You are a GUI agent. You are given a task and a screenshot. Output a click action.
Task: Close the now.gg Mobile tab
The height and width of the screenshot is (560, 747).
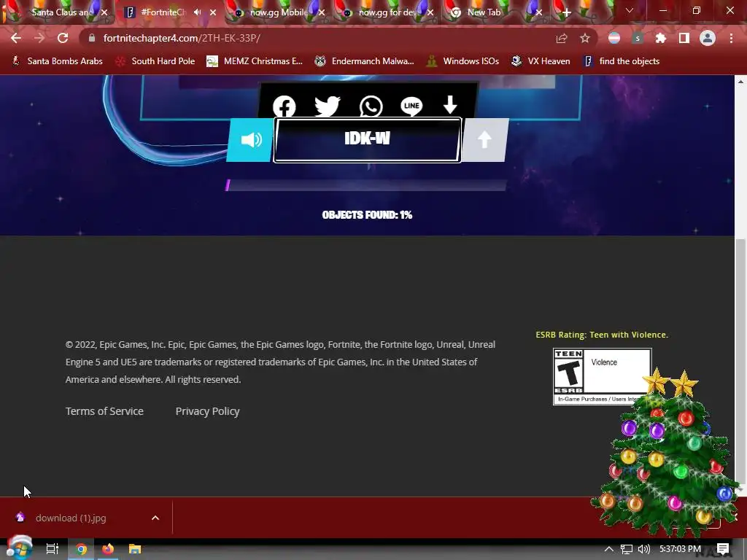322,12
